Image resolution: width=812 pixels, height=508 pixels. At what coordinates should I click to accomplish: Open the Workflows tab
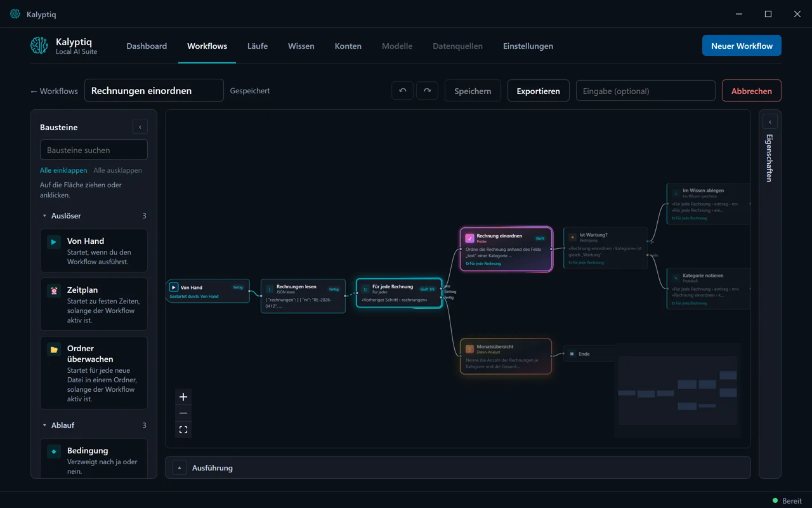point(207,46)
